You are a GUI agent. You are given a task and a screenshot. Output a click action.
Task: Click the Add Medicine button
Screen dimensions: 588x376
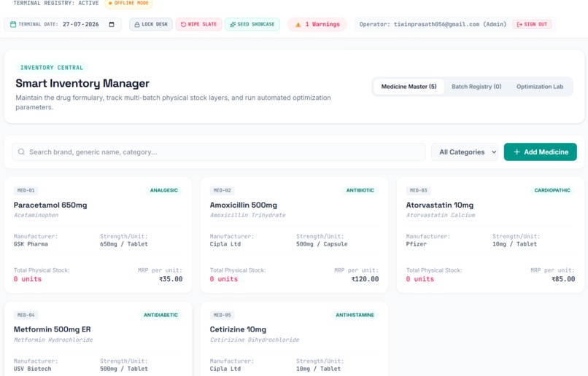(x=541, y=152)
